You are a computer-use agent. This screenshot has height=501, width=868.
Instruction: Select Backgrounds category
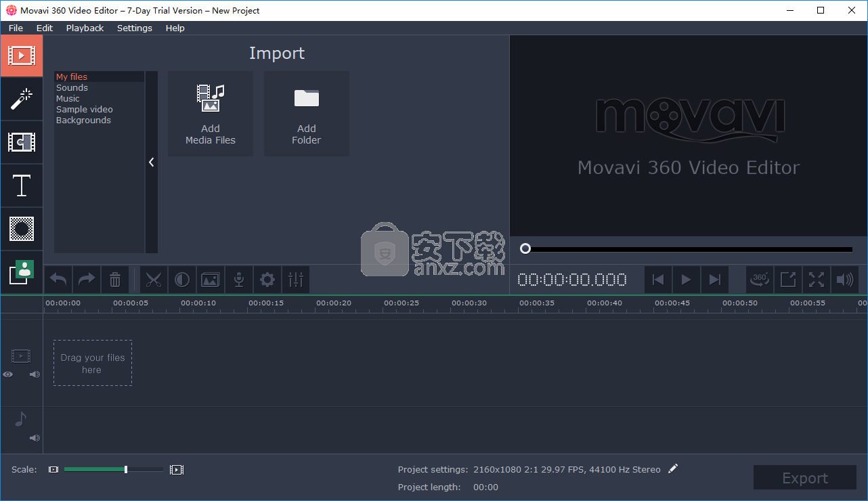click(x=100, y=121)
